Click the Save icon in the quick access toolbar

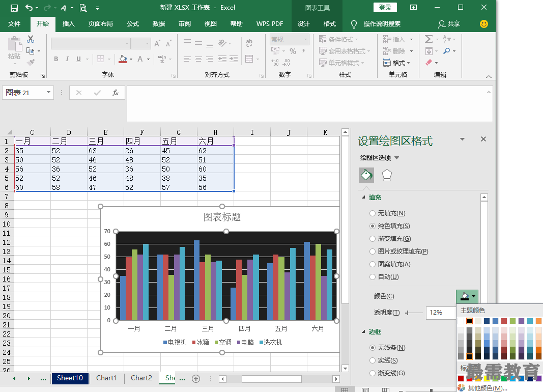[x=14, y=8]
